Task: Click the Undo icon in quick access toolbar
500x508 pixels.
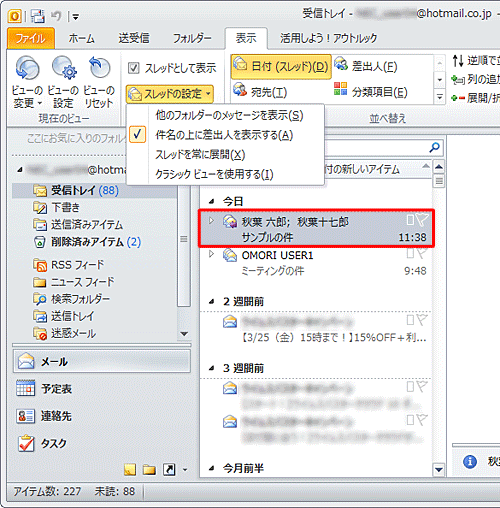Action: (56, 16)
